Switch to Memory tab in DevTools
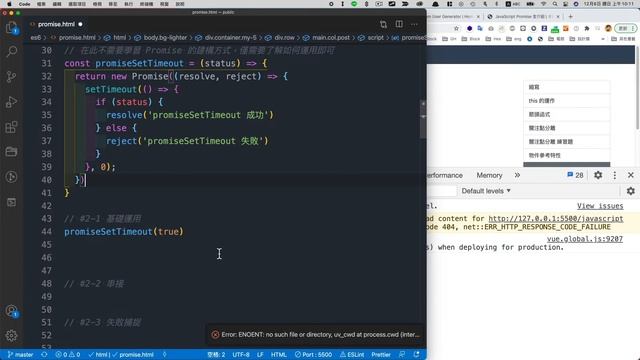This screenshot has width=640, height=360. [x=489, y=175]
